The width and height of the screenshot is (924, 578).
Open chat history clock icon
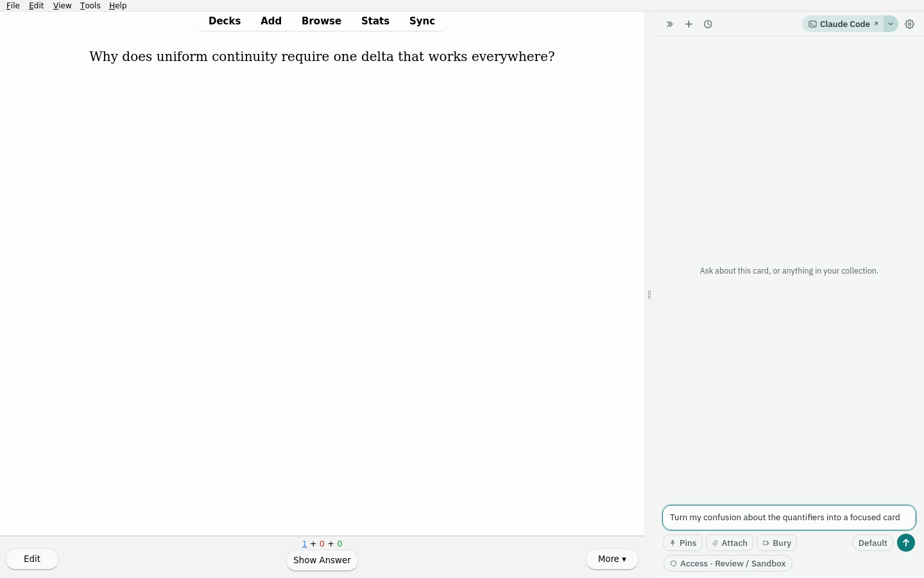(x=708, y=24)
